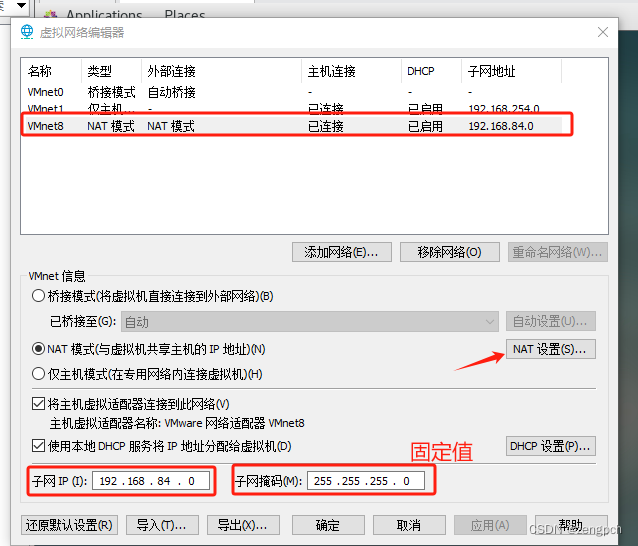
Task: Select the VMnet1 row in network list
Action: pos(291,108)
